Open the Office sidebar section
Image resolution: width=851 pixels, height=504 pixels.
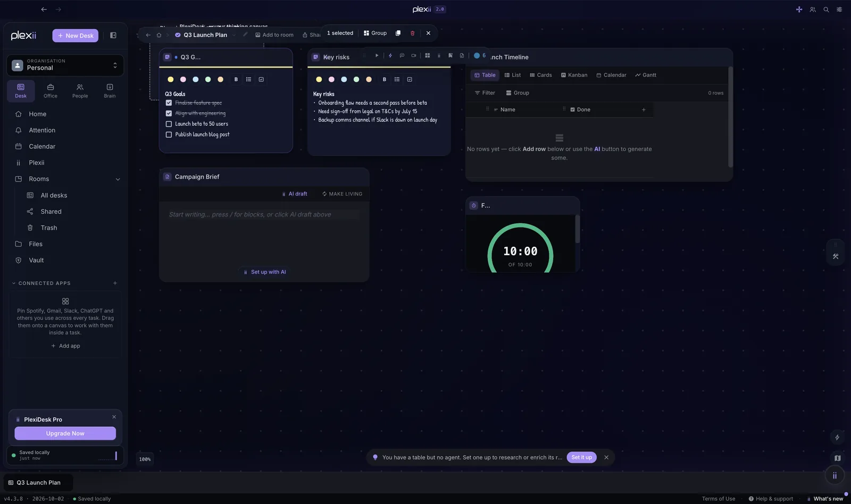point(51,90)
